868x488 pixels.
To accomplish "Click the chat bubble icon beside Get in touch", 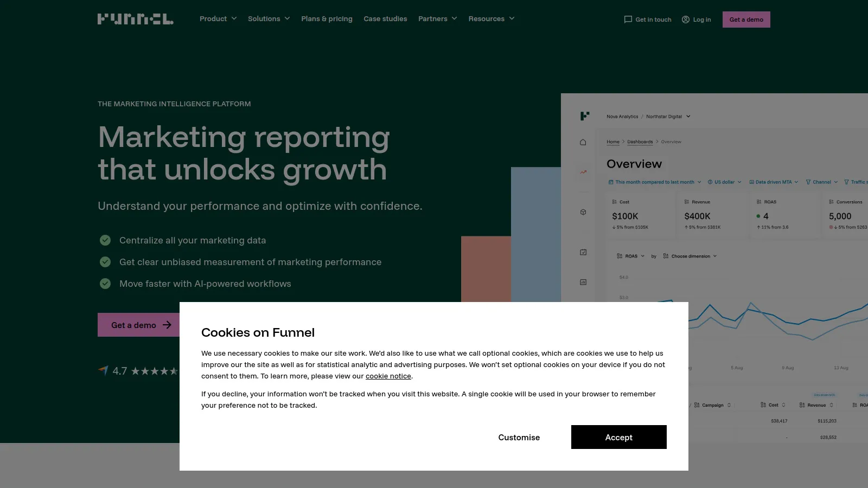I will (x=628, y=19).
